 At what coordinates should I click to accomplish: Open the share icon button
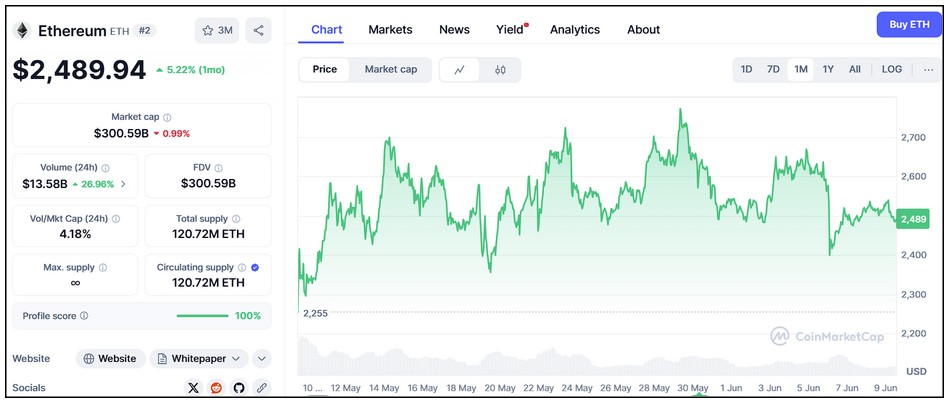258,30
